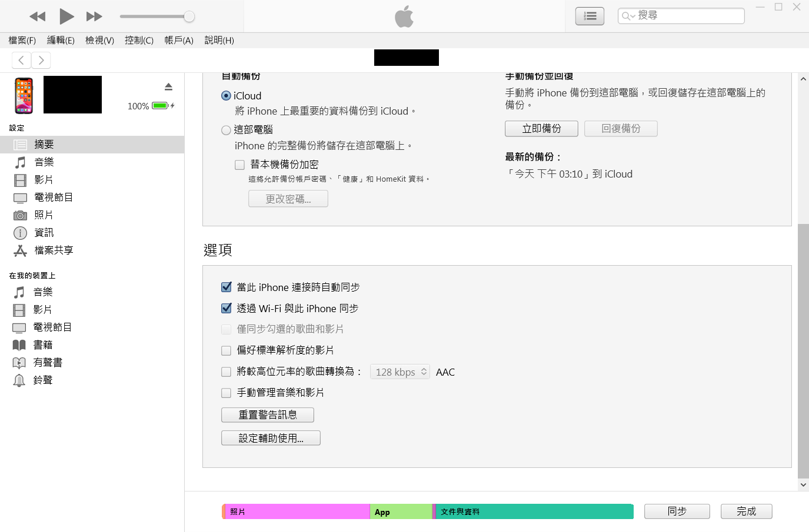Click the iPhone device thumbnail
This screenshot has width=809, height=532.
click(24, 95)
